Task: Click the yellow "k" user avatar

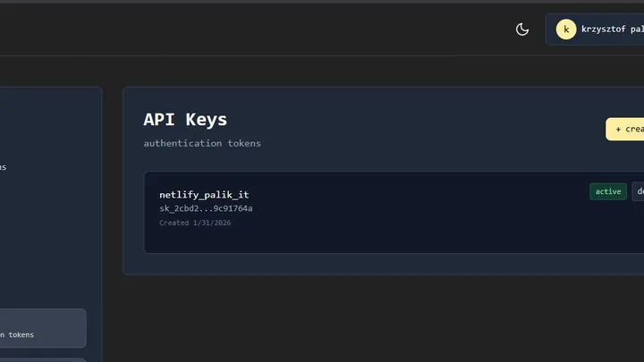Action: (x=566, y=29)
